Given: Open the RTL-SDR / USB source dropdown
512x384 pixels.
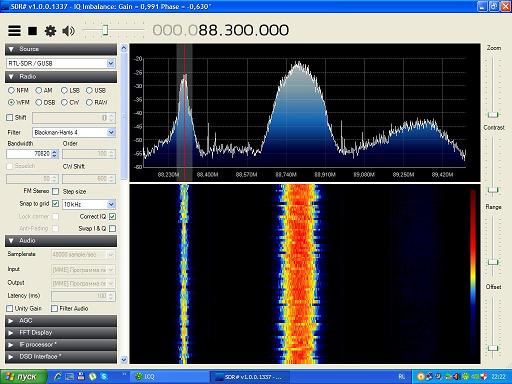Looking at the screenshot, I should (x=61, y=63).
